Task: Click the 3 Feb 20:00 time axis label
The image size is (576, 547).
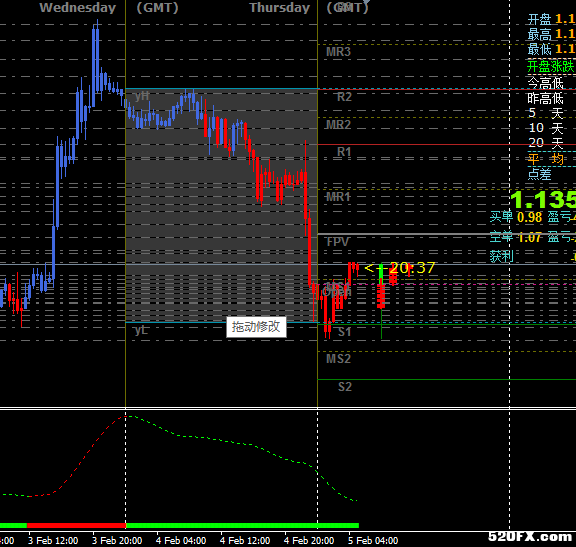Action: (117, 540)
